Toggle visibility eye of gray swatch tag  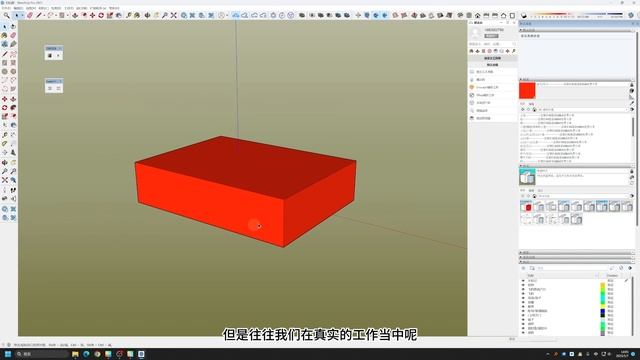524,333
